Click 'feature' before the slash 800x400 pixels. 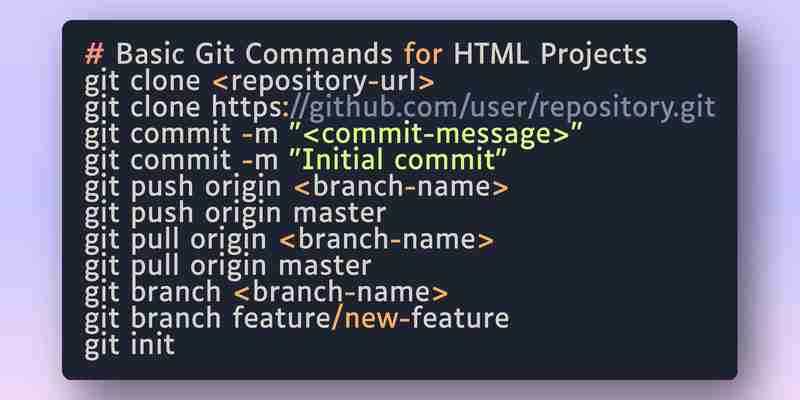click(282, 318)
